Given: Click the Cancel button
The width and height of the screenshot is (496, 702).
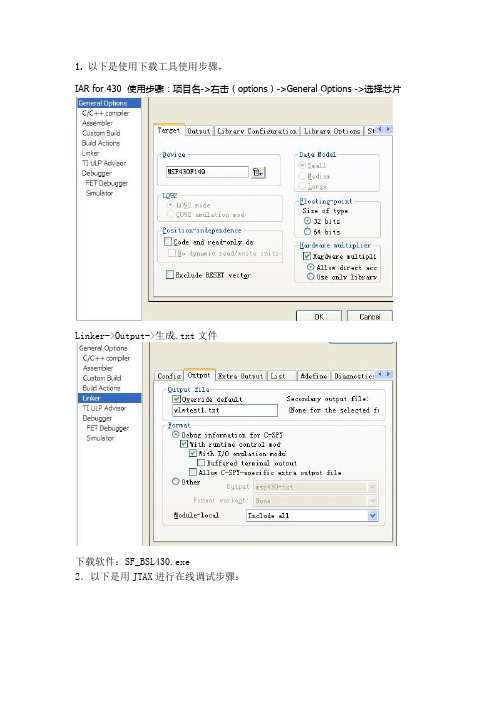Looking at the screenshot, I should point(369,316).
